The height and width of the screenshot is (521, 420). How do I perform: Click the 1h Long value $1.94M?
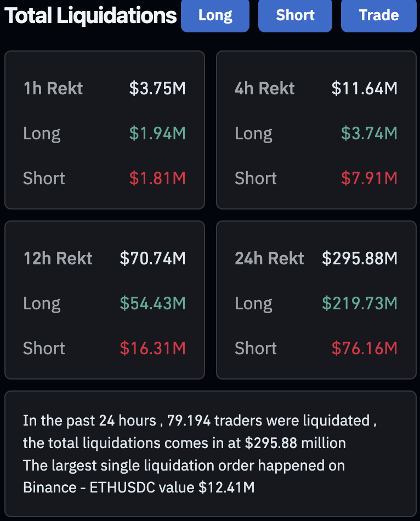[157, 133]
